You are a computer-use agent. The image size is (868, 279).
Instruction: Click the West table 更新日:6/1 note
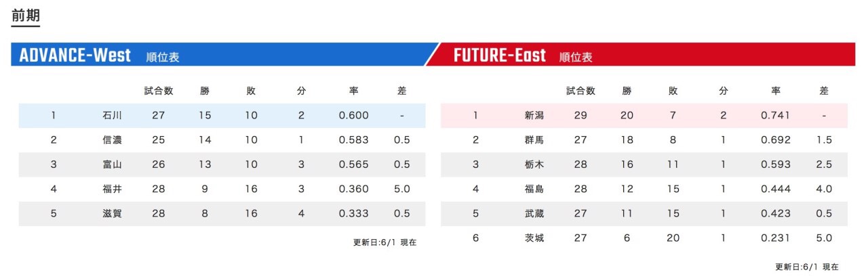coord(384,242)
